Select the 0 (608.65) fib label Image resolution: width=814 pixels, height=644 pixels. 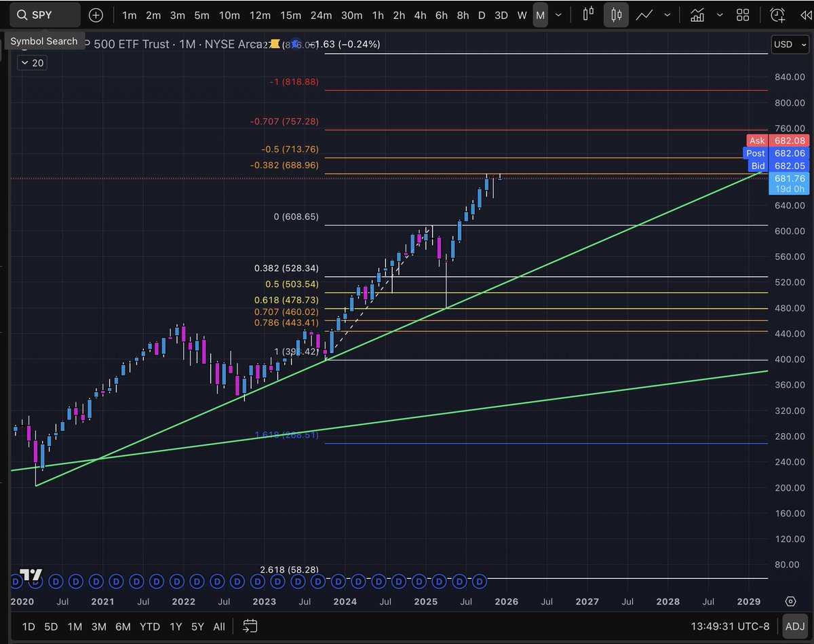(x=296, y=217)
